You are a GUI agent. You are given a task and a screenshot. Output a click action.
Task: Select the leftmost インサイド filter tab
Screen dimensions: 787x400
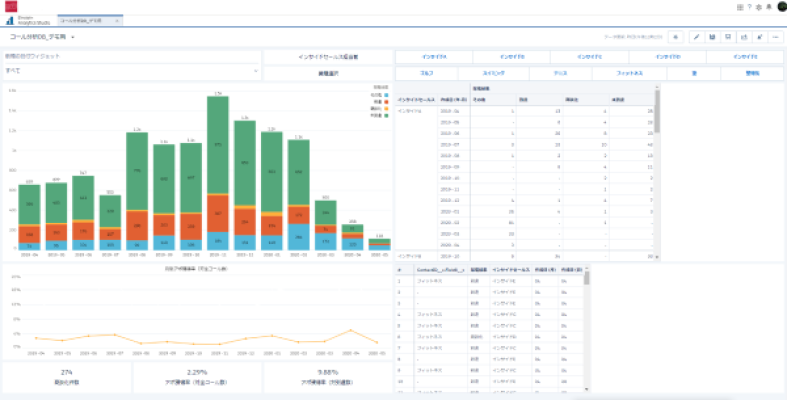tap(433, 56)
